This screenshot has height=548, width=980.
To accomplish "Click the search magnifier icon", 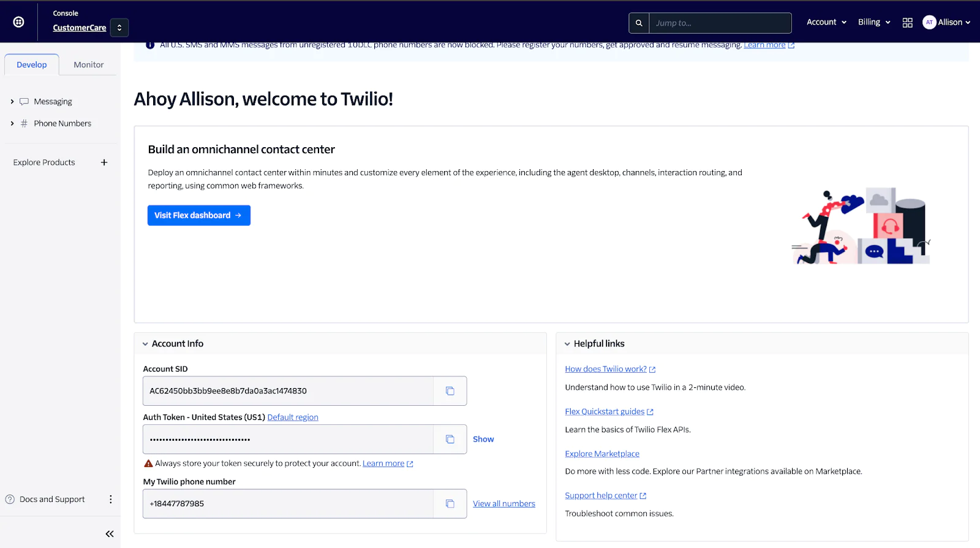I will pos(639,23).
